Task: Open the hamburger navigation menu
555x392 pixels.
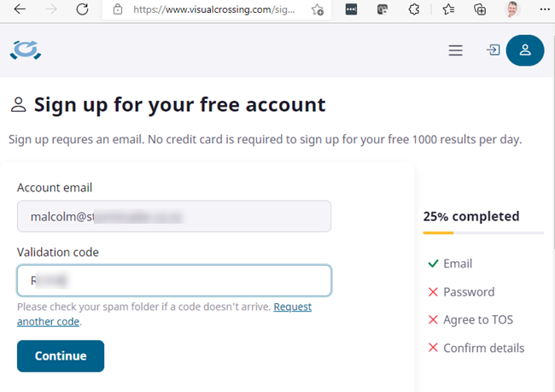Action: point(455,51)
